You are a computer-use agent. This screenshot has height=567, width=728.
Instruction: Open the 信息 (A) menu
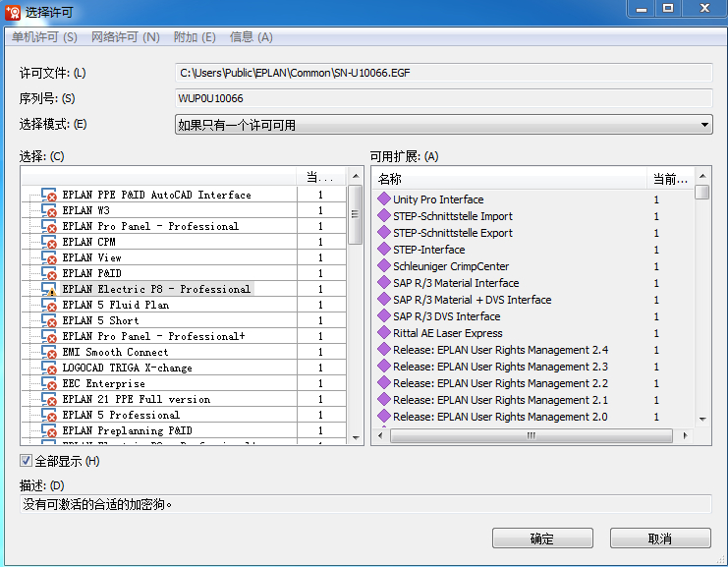tap(252, 37)
